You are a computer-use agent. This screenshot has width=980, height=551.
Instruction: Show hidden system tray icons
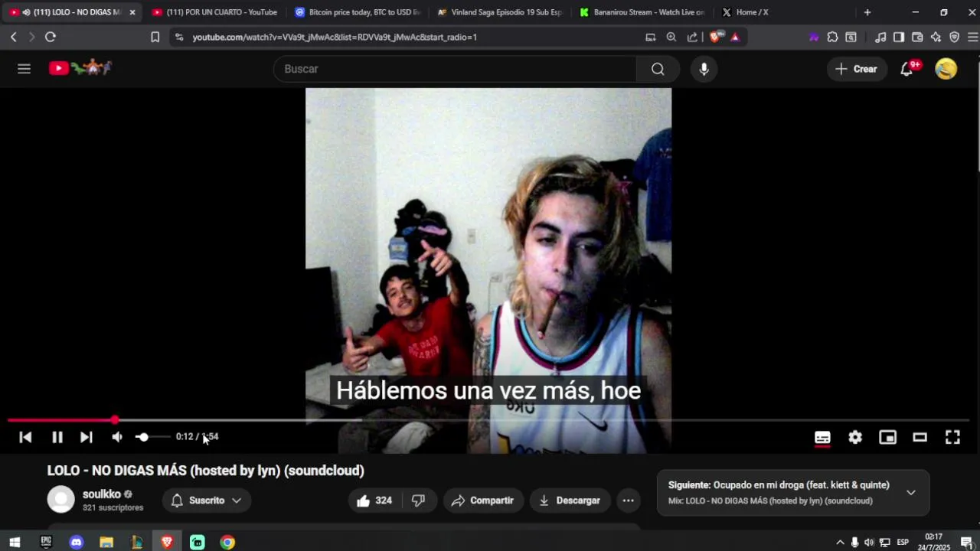coord(840,543)
